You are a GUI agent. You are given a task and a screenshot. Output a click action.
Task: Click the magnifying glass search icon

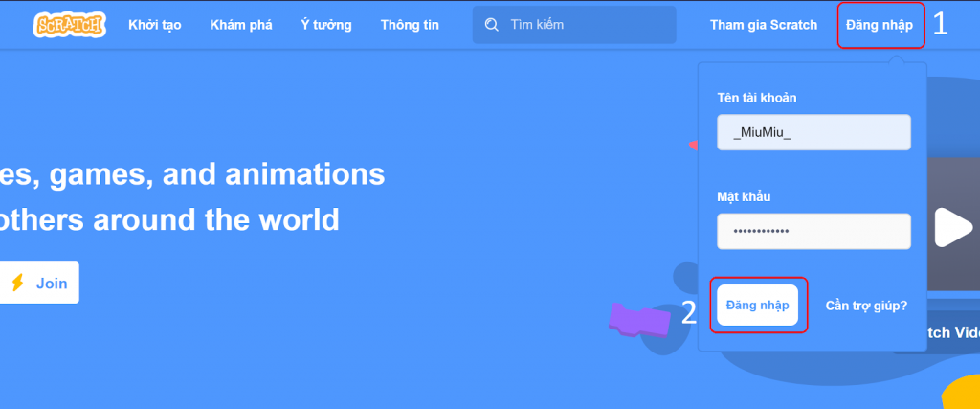[x=492, y=25]
